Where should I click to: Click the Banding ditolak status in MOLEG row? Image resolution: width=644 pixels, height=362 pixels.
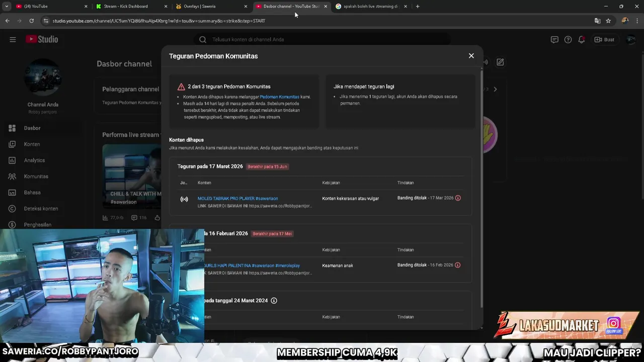pos(412,198)
